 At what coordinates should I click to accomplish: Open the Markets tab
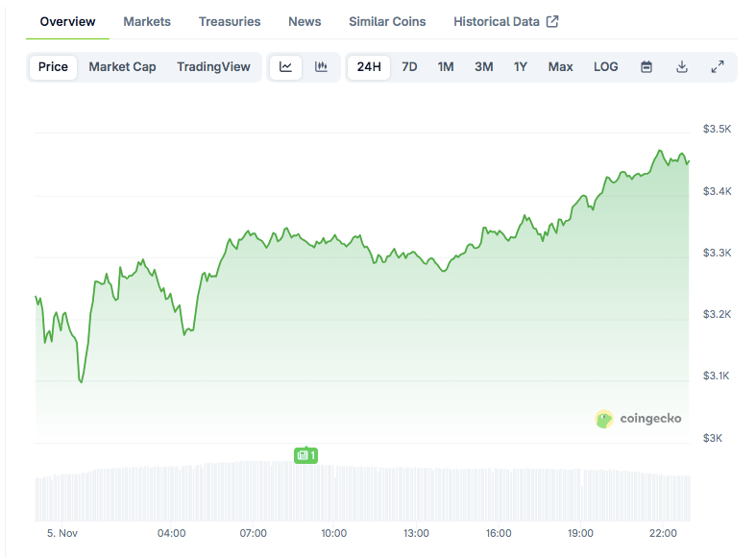pyautogui.click(x=147, y=21)
